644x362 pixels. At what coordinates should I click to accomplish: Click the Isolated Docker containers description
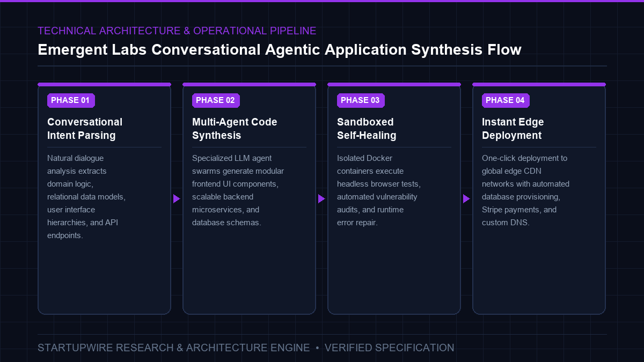coord(379,190)
